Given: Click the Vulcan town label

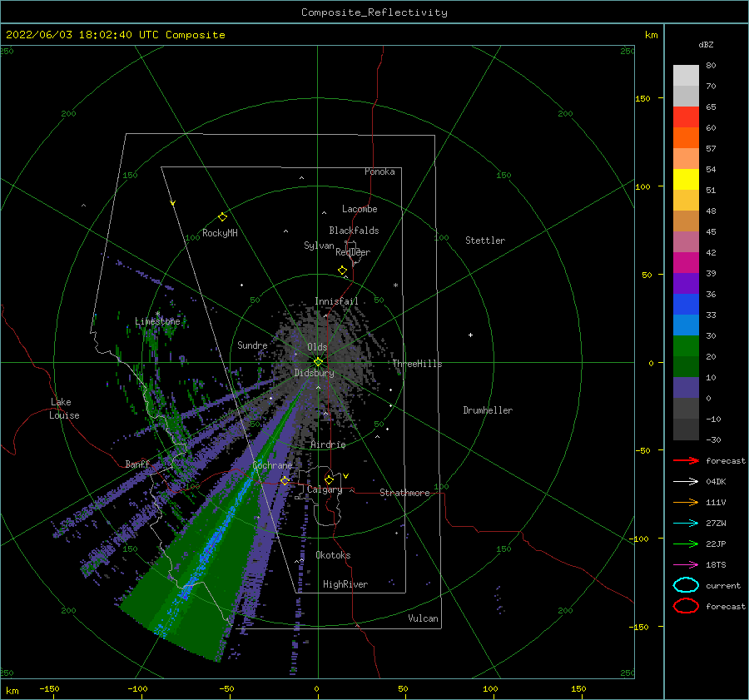Looking at the screenshot, I should 423,618.
